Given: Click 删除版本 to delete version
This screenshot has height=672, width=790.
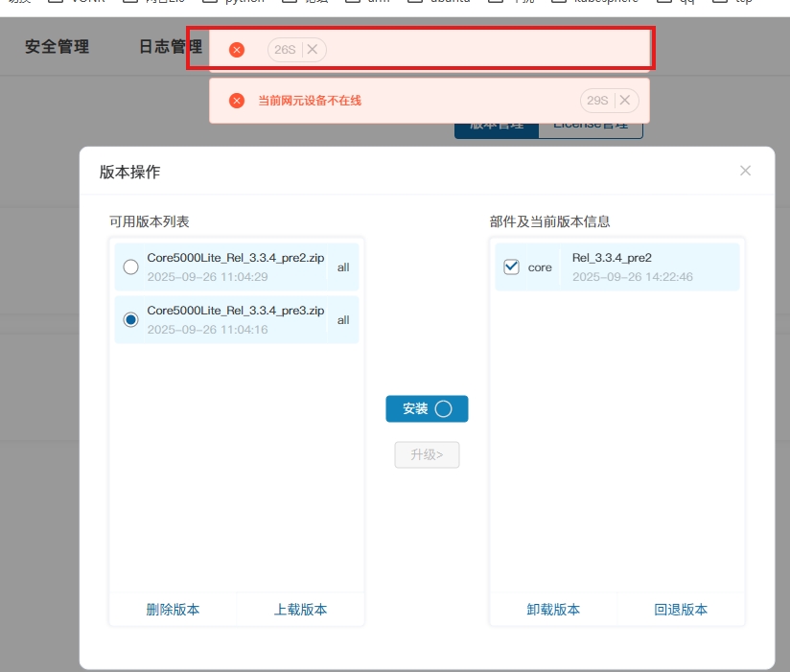Looking at the screenshot, I should [x=173, y=610].
